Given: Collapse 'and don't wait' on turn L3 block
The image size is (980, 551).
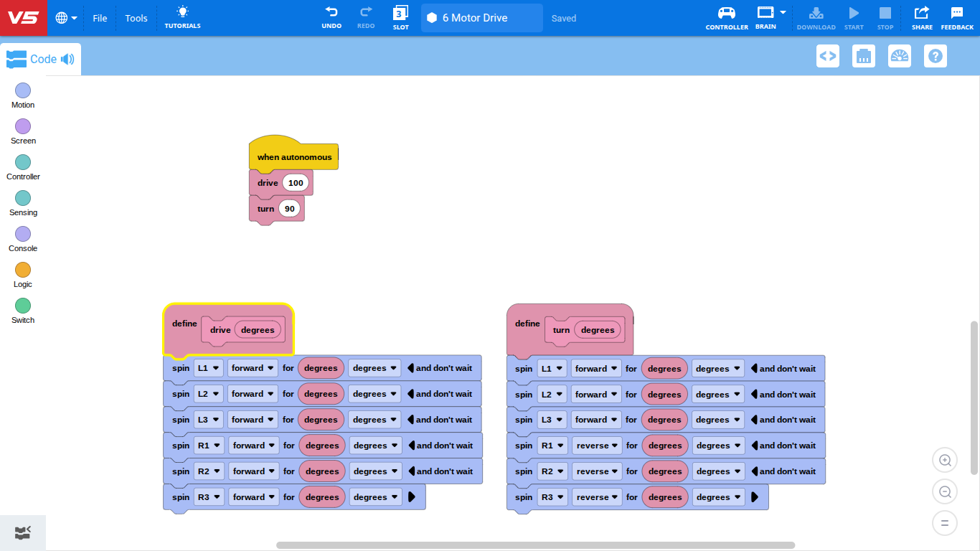Looking at the screenshot, I should pos(755,420).
